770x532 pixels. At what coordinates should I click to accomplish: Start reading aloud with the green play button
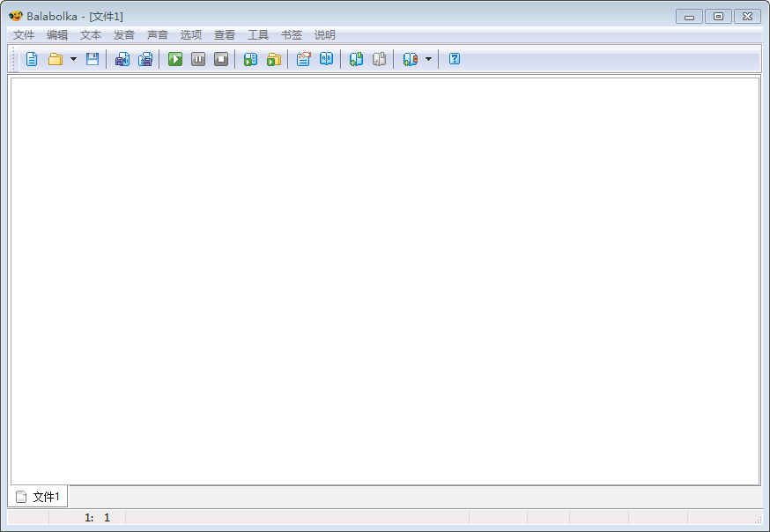(x=175, y=59)
